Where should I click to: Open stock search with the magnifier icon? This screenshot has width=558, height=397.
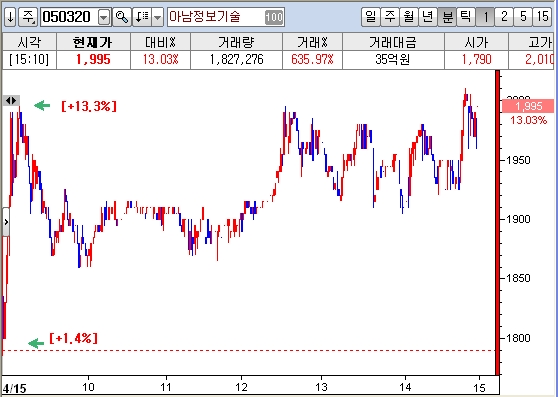point(122,17)
